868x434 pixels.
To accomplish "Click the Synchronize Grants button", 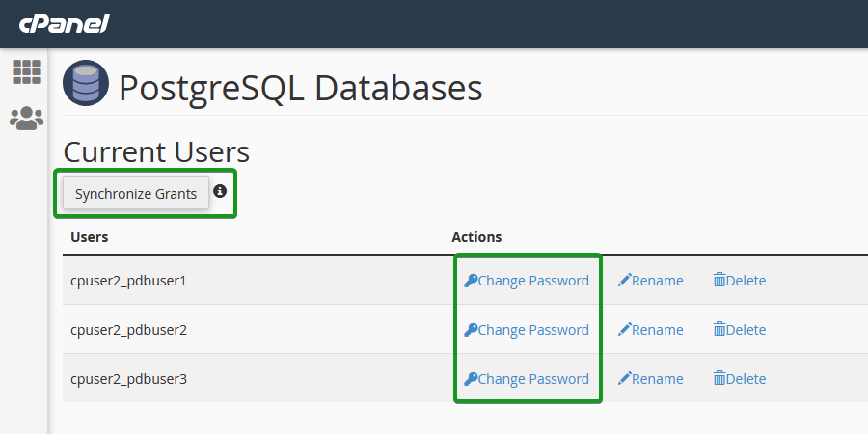I will [136, 194].
